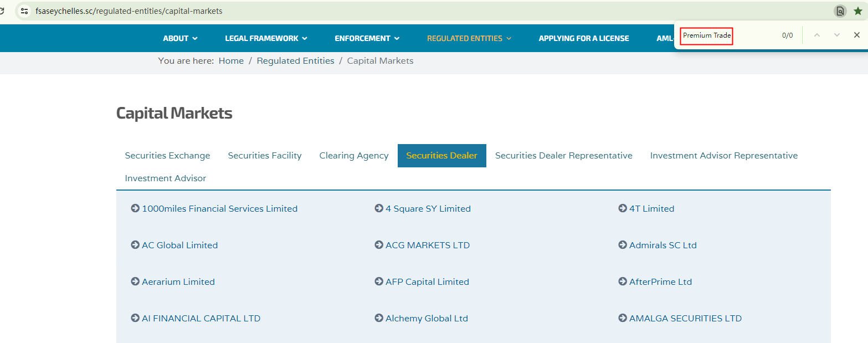Screen dimensions: 868x343
Task: Open ACG MARKETS LTD entry
Action: tap(427, 245)
